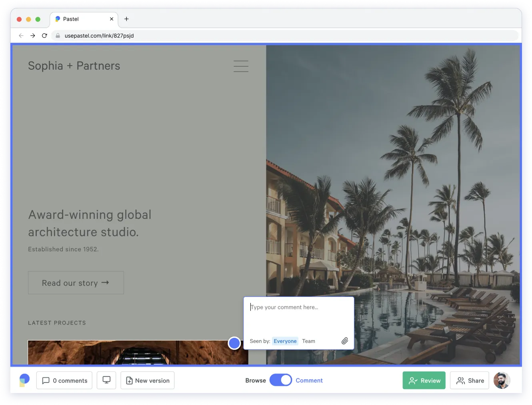The image size is (532, 405).
Task: Click the Established since 1952 text
Action: click(63, 249)
